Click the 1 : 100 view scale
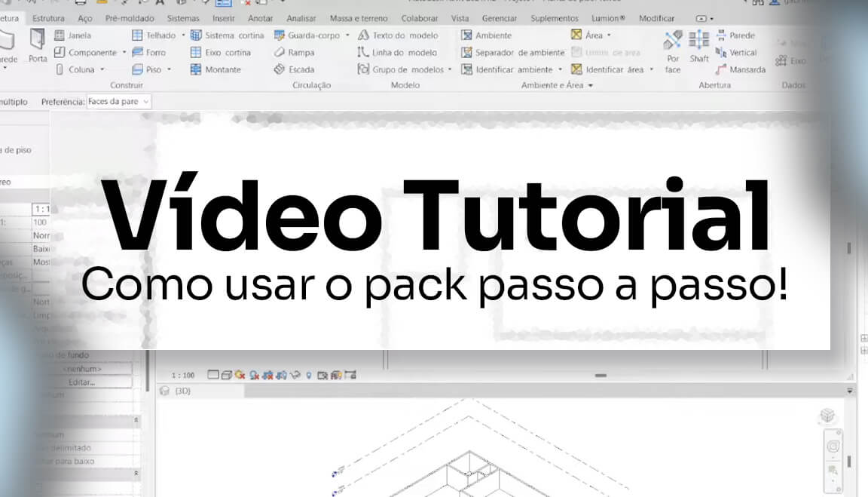868x497 pixels. click(182, 375)
